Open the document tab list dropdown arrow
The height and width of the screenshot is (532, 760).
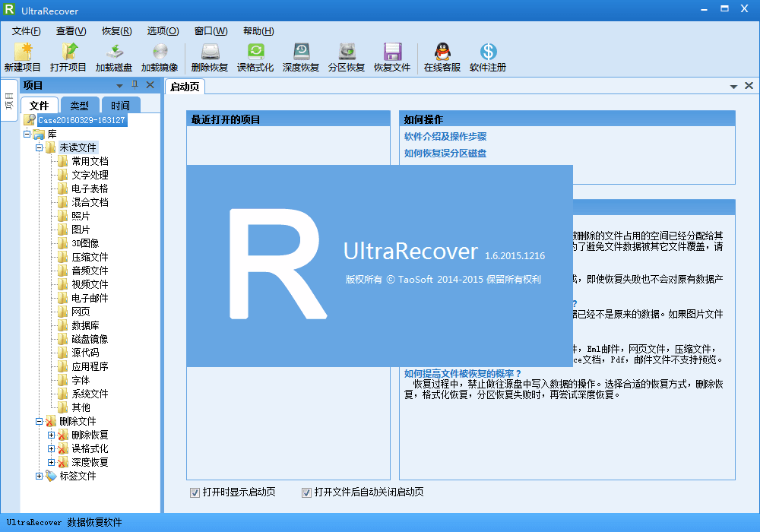[x=734, y=86]
